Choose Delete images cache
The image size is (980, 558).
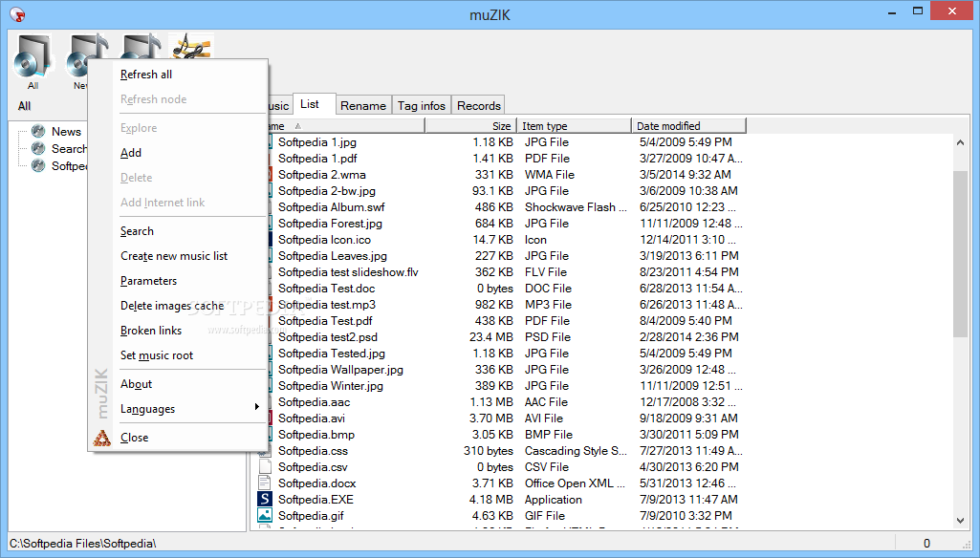(172, 306)
